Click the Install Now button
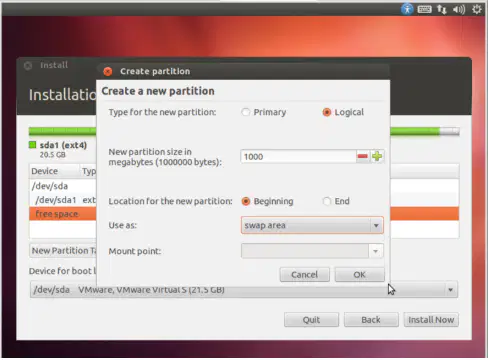 point(431,320)
